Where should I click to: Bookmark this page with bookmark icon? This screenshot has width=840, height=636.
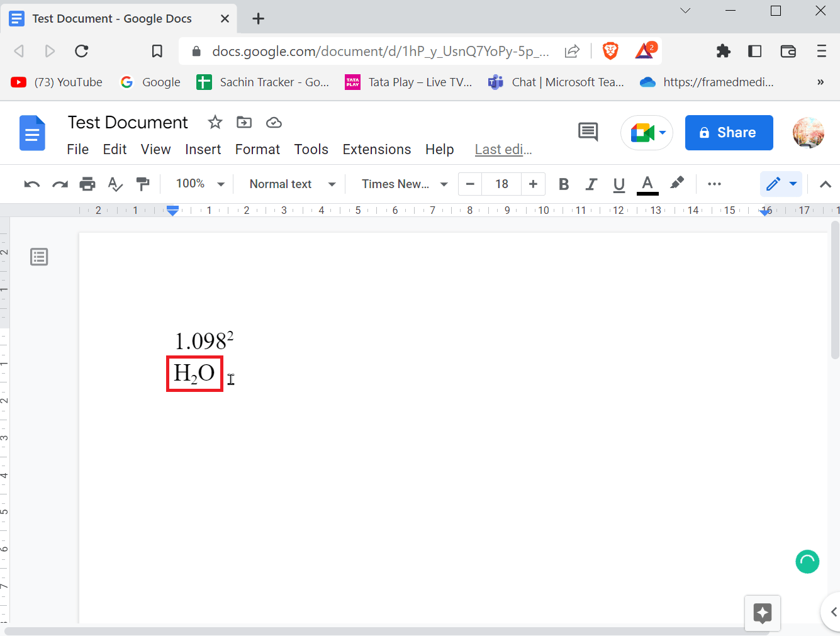click(157, 51)
